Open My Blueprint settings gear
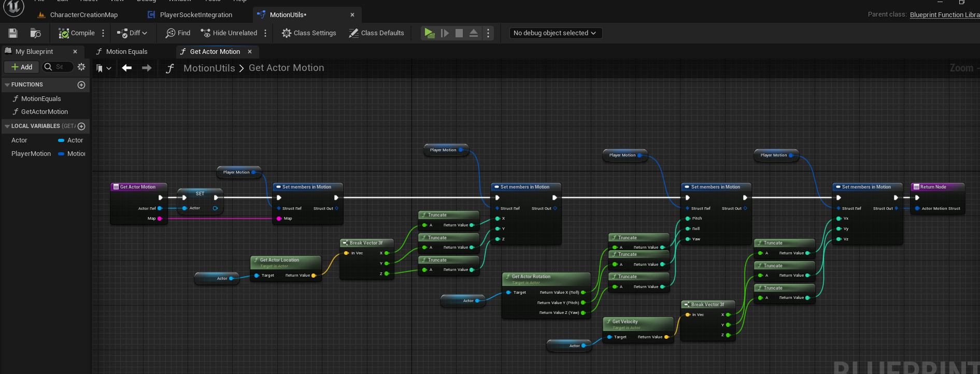980x374 pixels. tap(81, 67)
